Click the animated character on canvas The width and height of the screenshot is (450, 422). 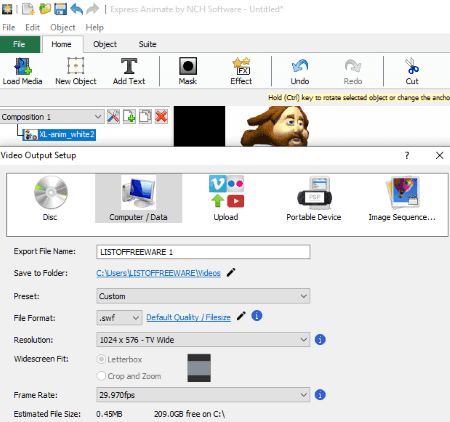pyautogui.click(x=275, y=126)
